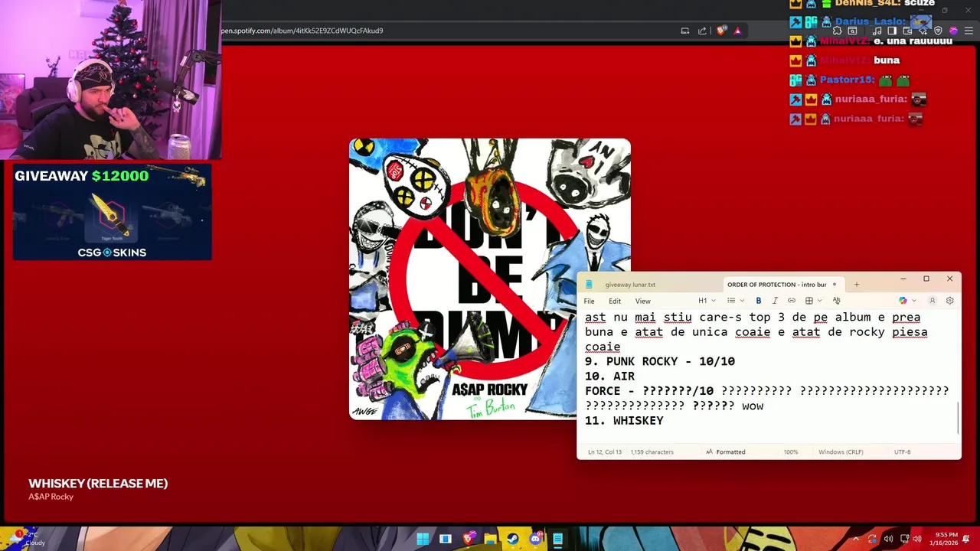Viewport: 980px width, 551px height.
Task: Open Discord from the taskbar
Action: (535, 539)
